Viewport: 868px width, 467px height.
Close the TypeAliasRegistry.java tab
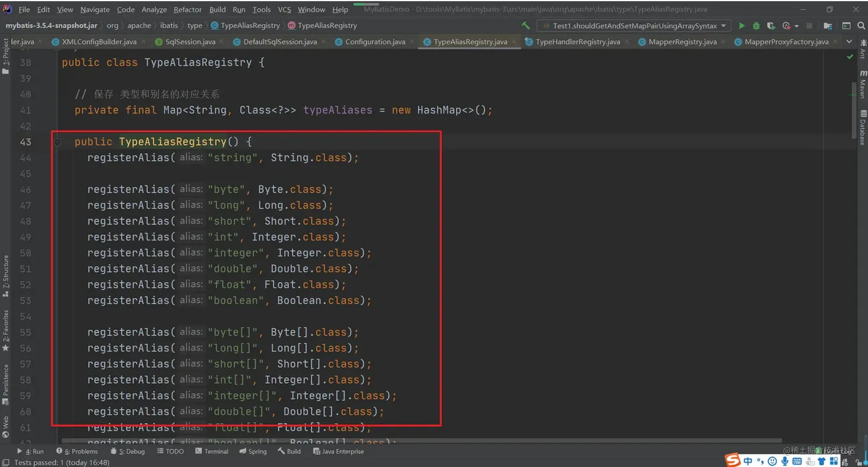[x=513, y=42]
